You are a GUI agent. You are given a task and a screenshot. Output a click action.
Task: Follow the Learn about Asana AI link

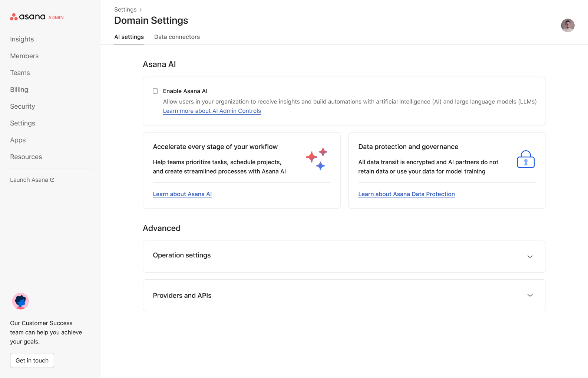(x=182, y=194)
